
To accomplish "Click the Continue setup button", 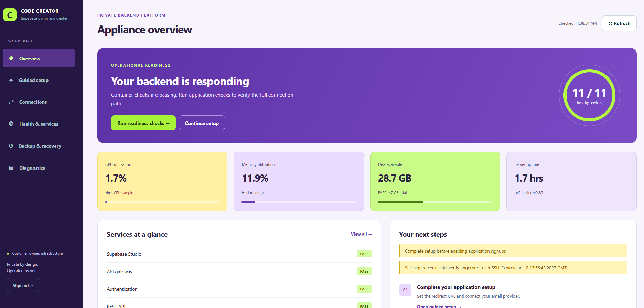I will [202, 123].
